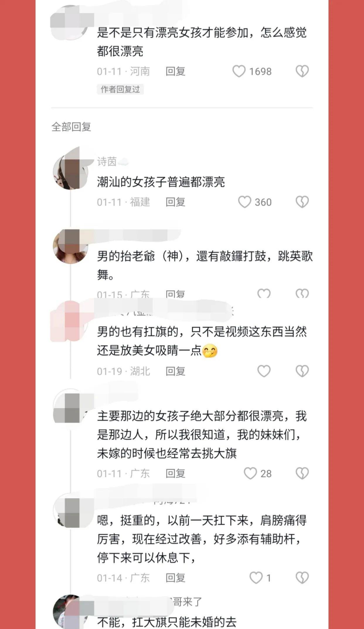The height and width of the screenshot is (629, 364).
Task: Open 诗茵's profile avatar
Action: pos(70,172)
